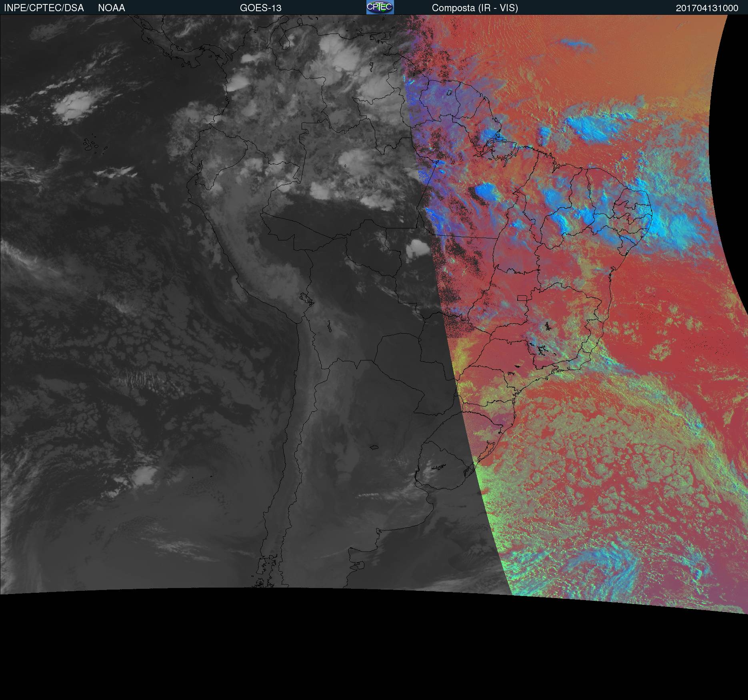Image resolution: width=748 pixels, height=700 pixels.
Task: Click the CPTEC logo in header
Action: (x=380, y=7)
